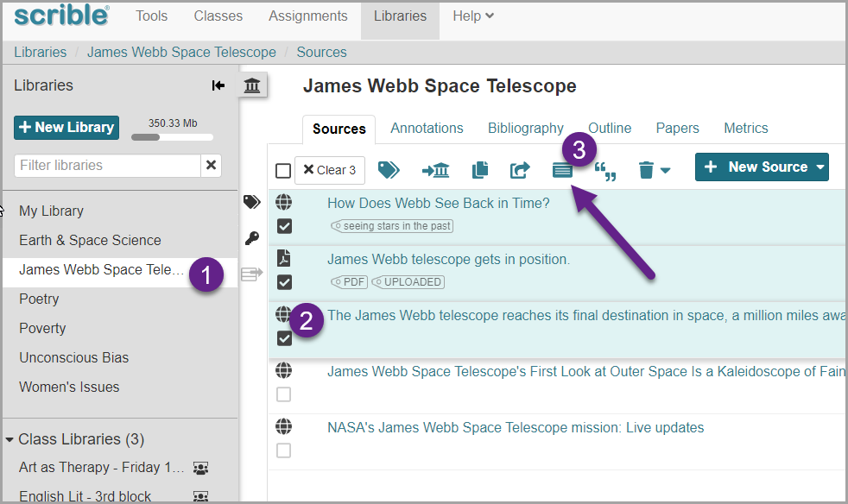Switch to the Outline tab

coord(610,129)
